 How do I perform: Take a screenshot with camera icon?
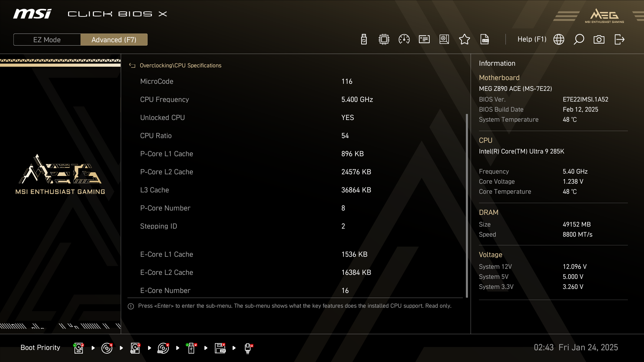[x=599, y=40]
